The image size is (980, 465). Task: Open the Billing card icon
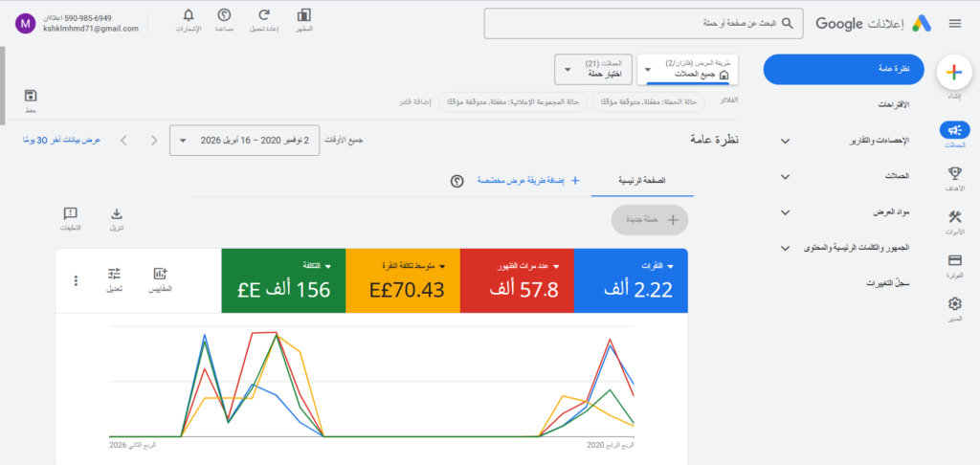953,260
